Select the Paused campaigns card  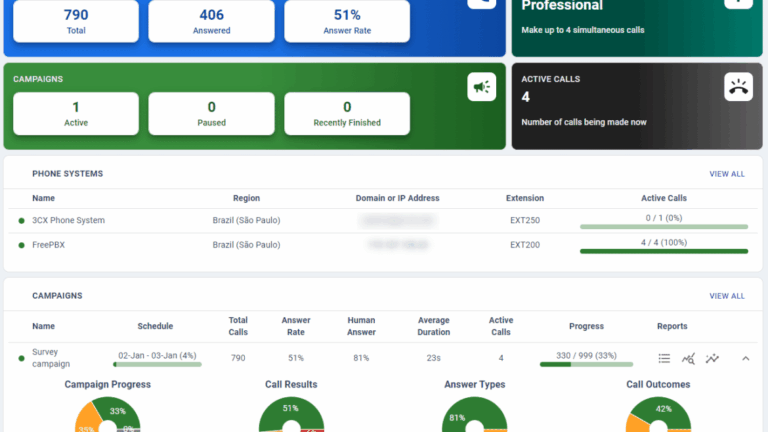(211, 113)
